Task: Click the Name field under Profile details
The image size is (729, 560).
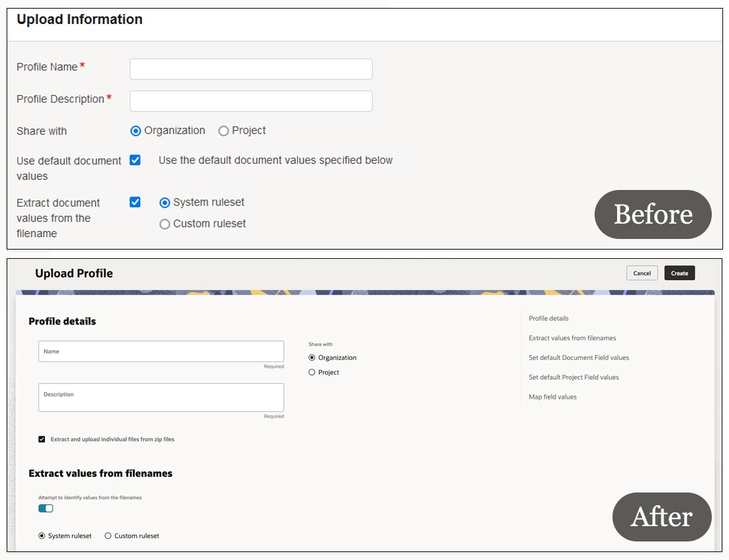Action: click(161, 351)
